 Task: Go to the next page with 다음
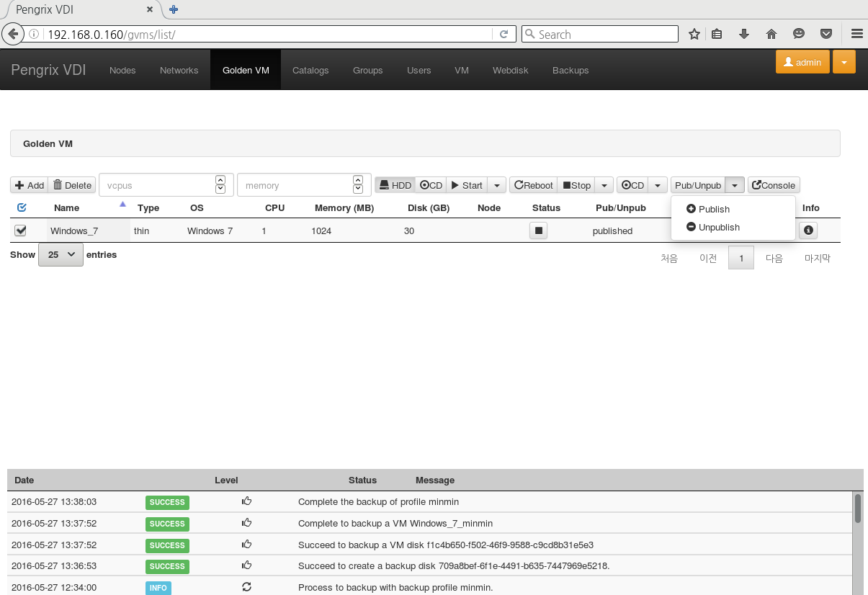pyautogui.click(x=774, y=258)
